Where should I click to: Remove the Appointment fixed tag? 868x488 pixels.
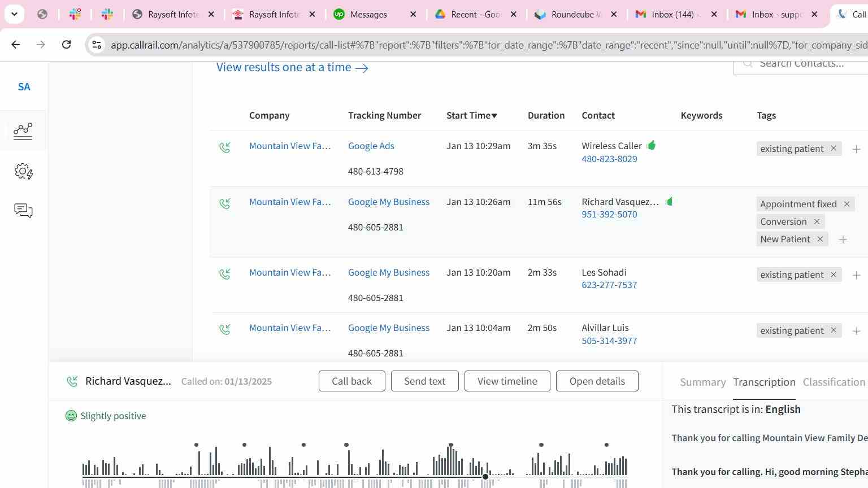coord(847,204)
